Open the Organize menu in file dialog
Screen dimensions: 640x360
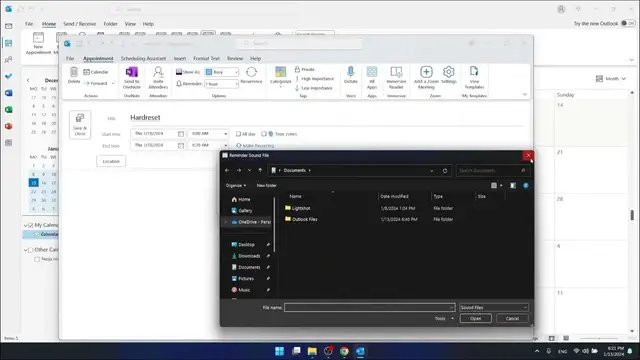pos(236,185)
